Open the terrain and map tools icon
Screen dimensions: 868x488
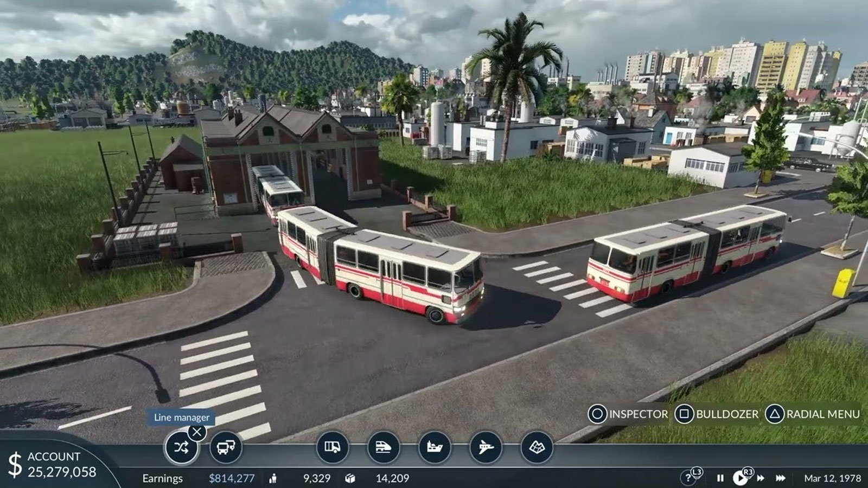[x=537, y=447]
